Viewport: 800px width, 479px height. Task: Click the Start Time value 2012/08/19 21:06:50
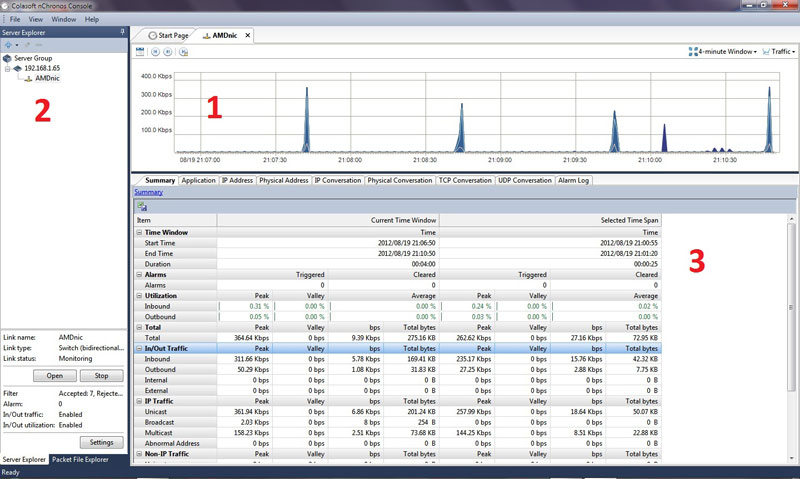pyautogui.click(x=407, y=243)
